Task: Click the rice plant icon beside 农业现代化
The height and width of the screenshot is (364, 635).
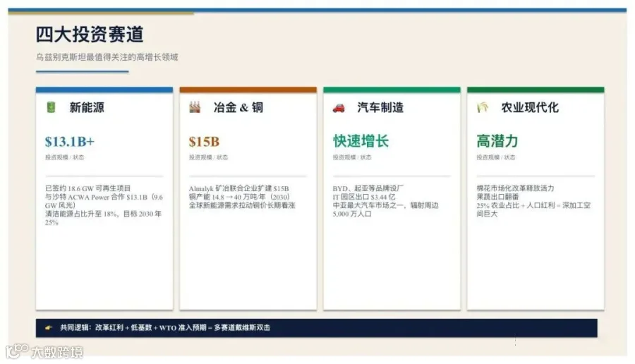Action: [x=483, y=107]
